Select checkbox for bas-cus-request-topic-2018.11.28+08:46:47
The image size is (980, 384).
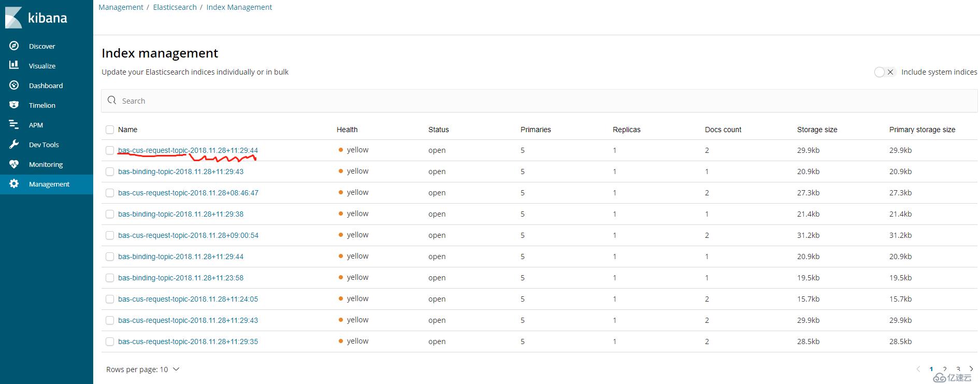point(110,193)
